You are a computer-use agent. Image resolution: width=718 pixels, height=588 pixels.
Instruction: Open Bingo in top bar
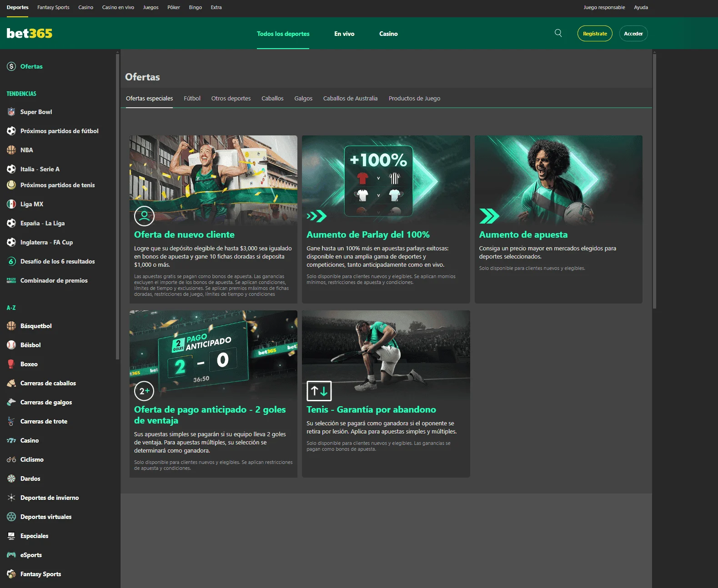tap(196, 7)
